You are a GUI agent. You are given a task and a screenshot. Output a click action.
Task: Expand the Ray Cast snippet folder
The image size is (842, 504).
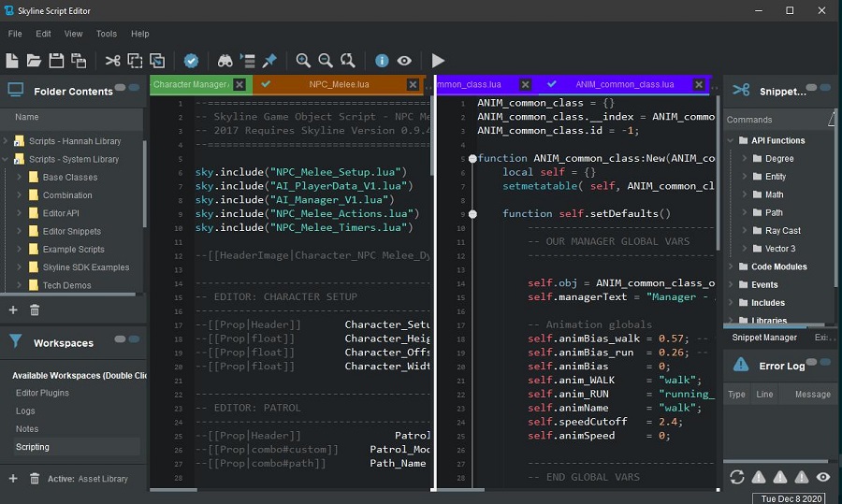[745, 230]
